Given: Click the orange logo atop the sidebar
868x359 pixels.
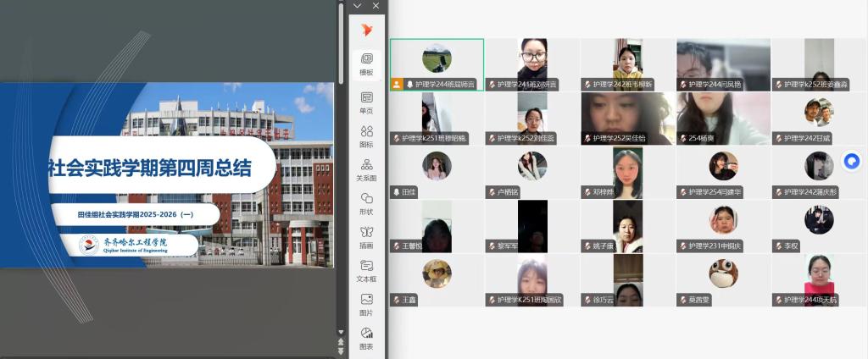Looking at the screenshot, I should [366, 30].
